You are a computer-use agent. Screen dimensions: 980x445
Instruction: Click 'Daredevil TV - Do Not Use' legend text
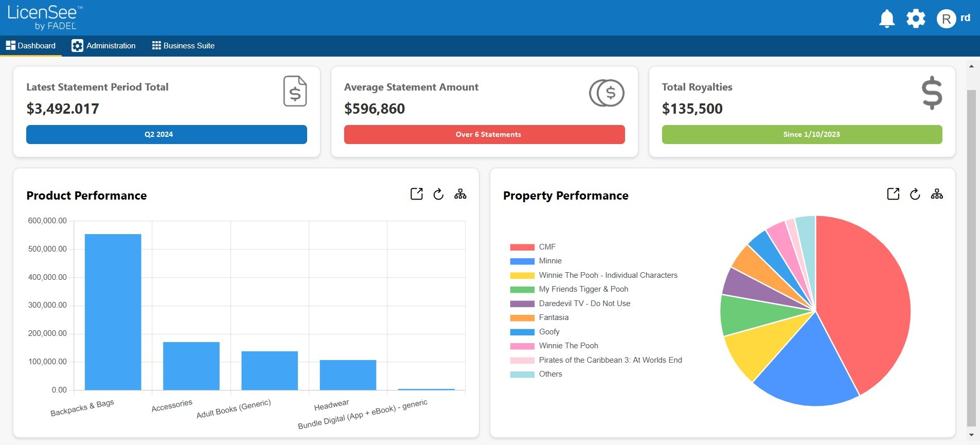tap(584, 304)
